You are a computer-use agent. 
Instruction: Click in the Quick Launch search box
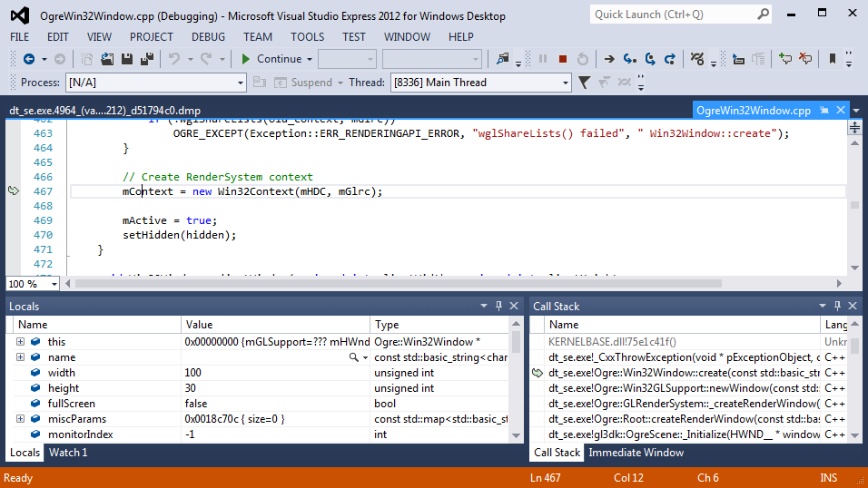point(674,15)
